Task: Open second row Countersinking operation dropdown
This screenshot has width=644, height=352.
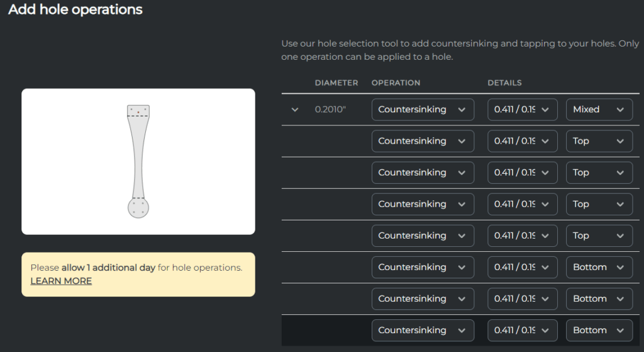Action: click(x=422, y=141)
